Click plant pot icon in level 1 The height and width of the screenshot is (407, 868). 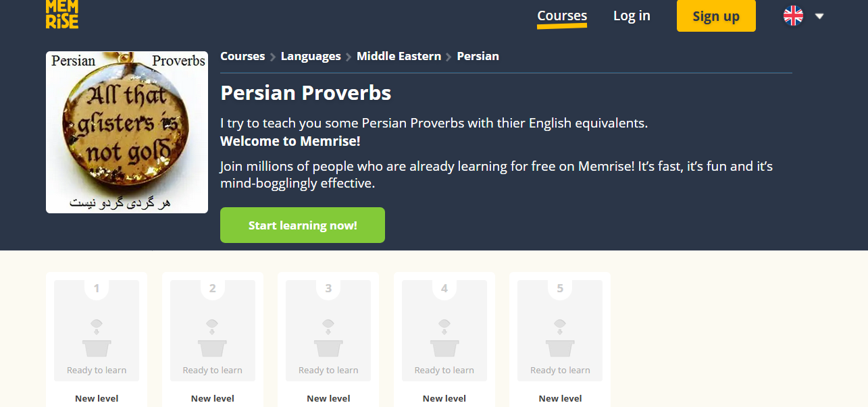[x=97, y=338]
